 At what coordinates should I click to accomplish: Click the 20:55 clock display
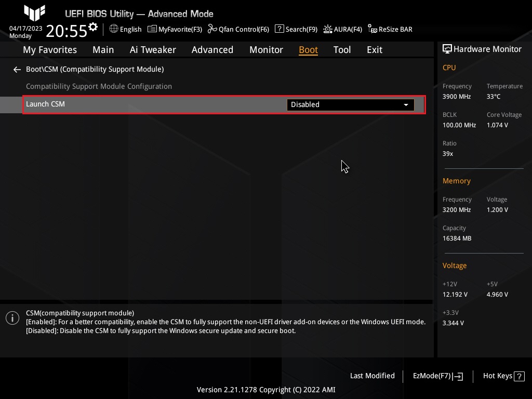tap(66, 31)
